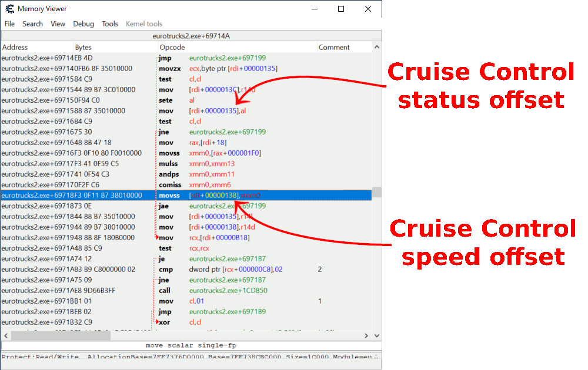
Task: Click the horizontal scrollbar thumb
Action: [x=61, y=335]
